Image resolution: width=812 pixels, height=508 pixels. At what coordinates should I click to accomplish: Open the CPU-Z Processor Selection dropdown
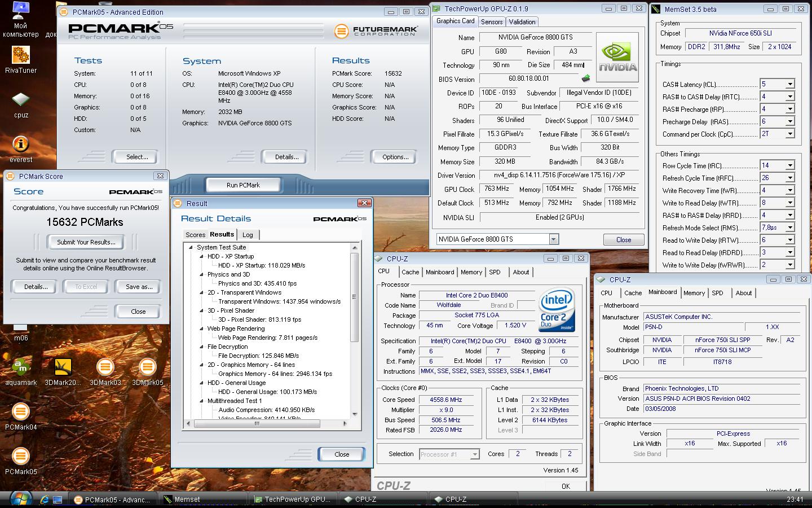pos(449,454)
